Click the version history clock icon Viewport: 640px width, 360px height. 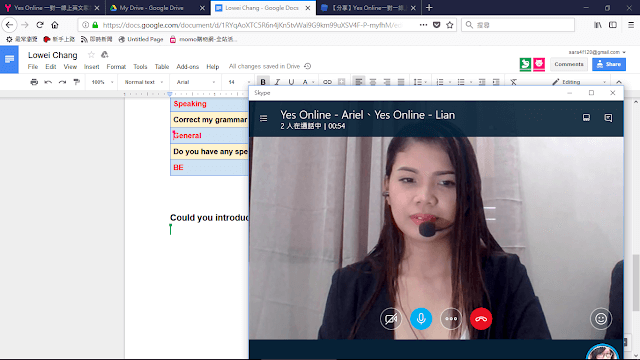point(308,66)
